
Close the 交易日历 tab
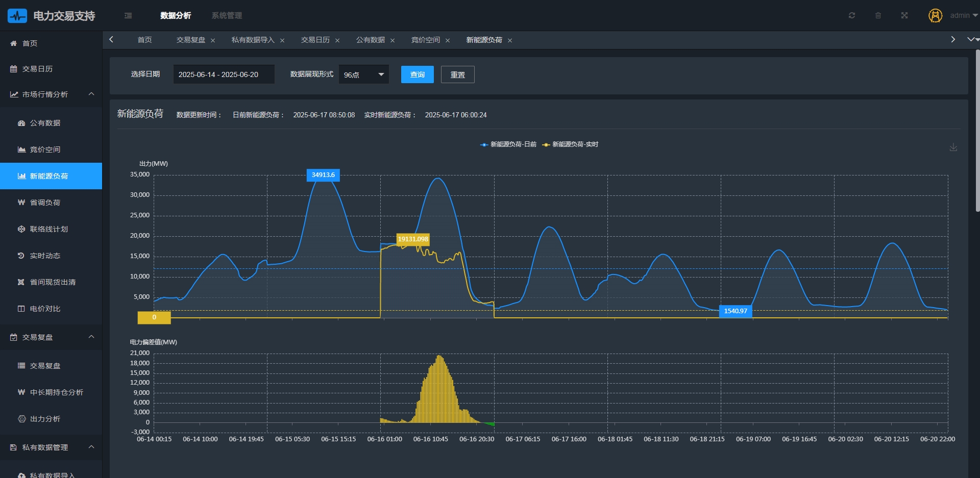[x=337, y=40]
